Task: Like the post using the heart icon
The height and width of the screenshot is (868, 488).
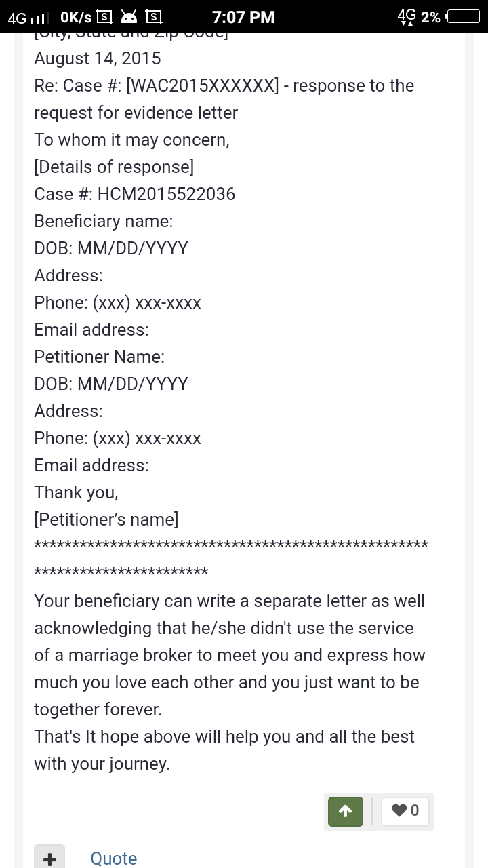Action: (x=406, y=811)
